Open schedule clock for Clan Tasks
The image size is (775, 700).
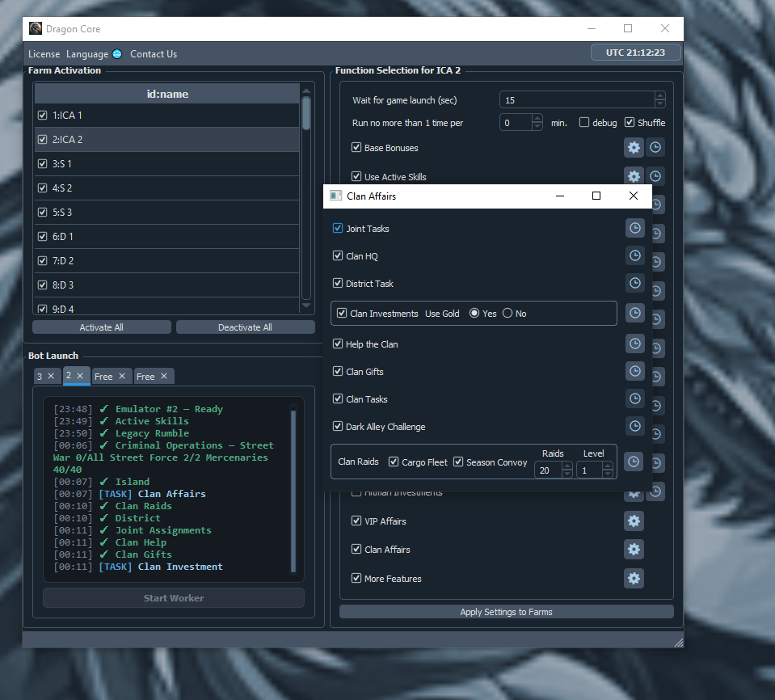635,398
